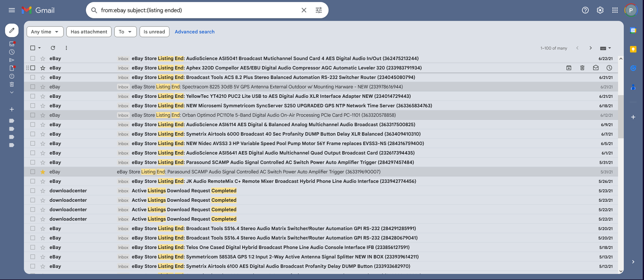Click the Advanced search link

pyautogui.click(x=194, y=32)
